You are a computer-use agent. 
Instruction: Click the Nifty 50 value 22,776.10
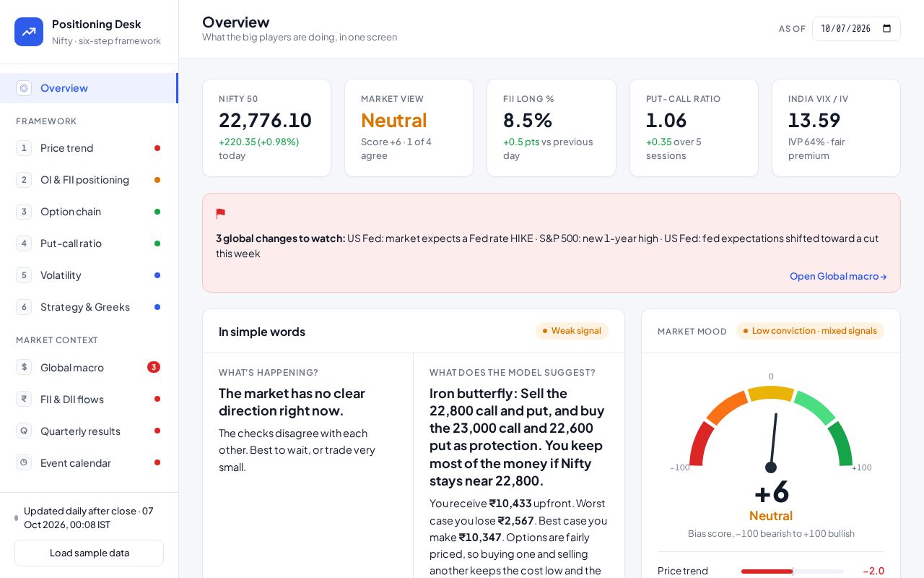[x=265, y=120]
